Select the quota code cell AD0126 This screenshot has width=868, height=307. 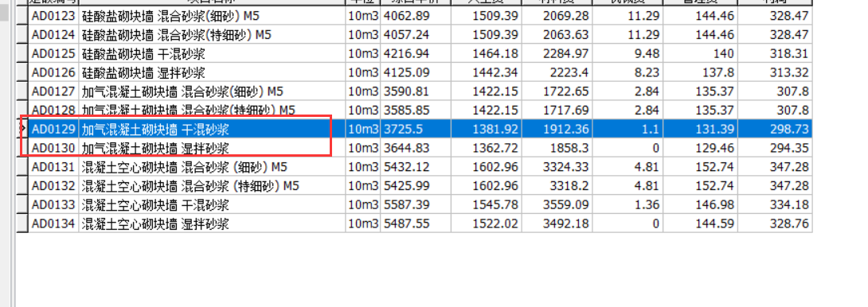tap(53, 72)
